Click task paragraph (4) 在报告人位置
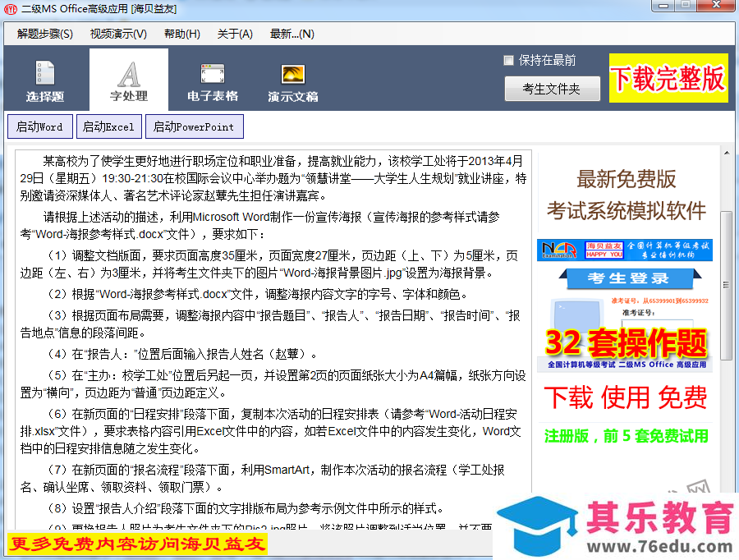Viewport: 739px width, 560px height. click(184, 354)
